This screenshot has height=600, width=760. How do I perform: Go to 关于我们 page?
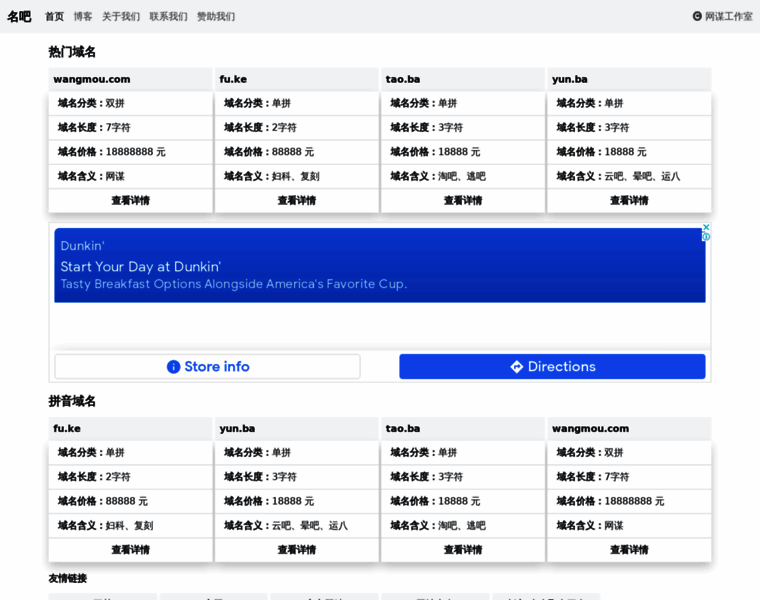(121, 16)
